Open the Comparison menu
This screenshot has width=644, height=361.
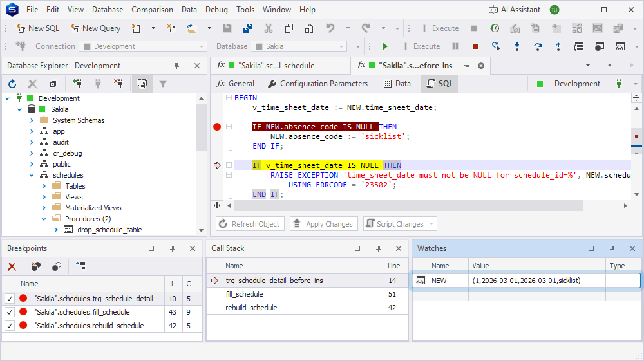click(152, 10)
